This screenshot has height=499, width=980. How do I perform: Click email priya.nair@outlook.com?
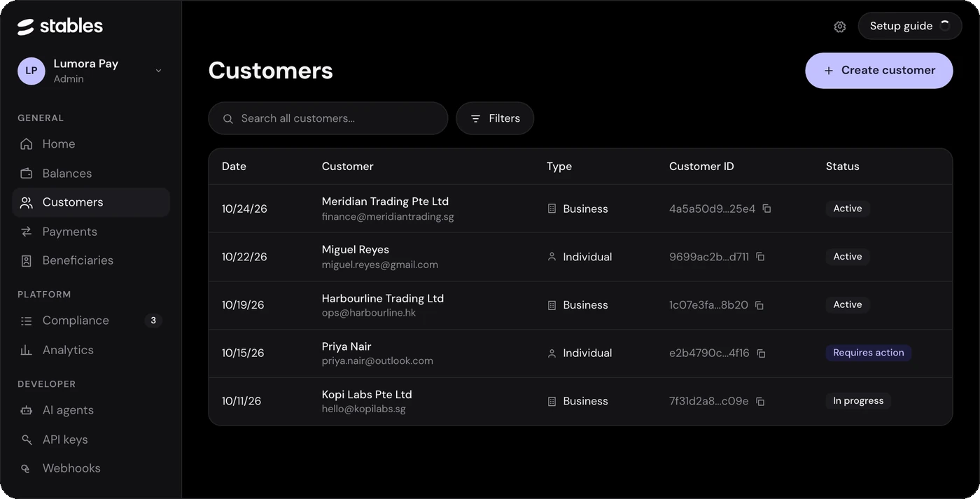(x=377, y=361)
